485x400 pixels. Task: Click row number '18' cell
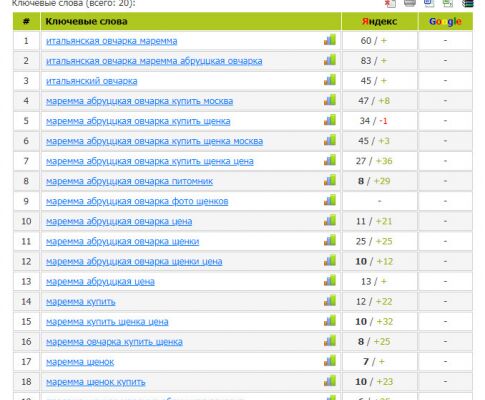click(x=26, y=381)
